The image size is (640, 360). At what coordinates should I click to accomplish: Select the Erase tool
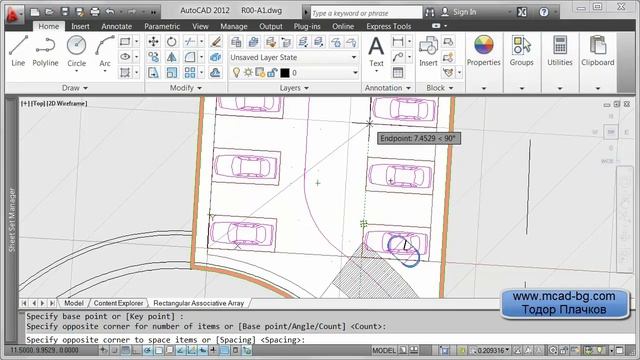coord(216,41)
